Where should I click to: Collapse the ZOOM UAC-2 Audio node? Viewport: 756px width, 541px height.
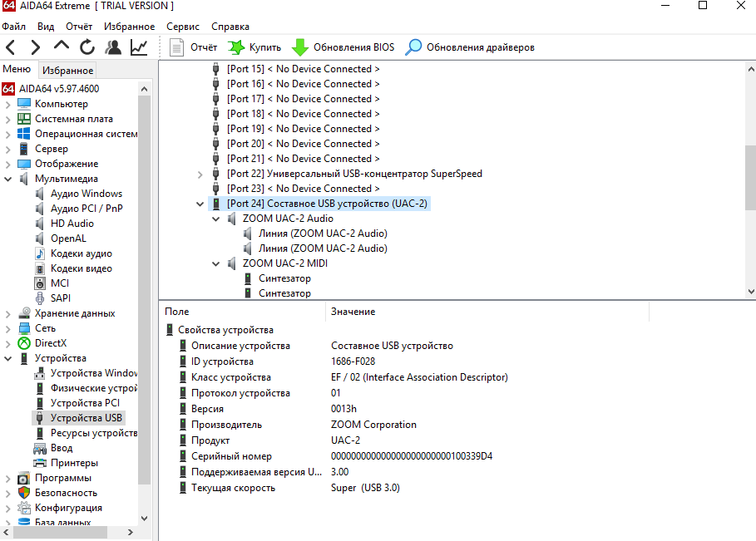[216, 219]
